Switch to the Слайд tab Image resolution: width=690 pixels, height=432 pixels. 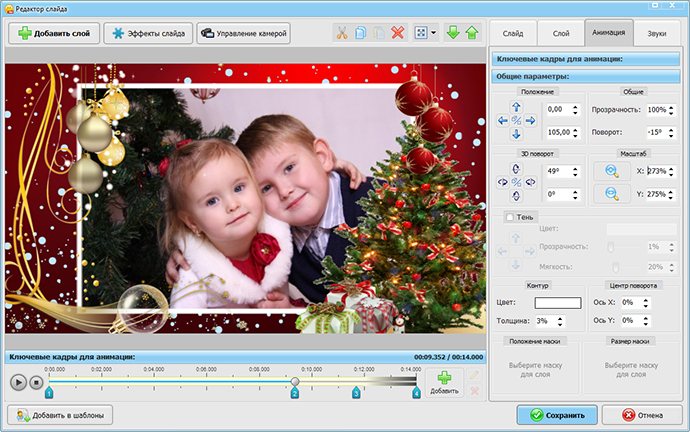(512, 33)
